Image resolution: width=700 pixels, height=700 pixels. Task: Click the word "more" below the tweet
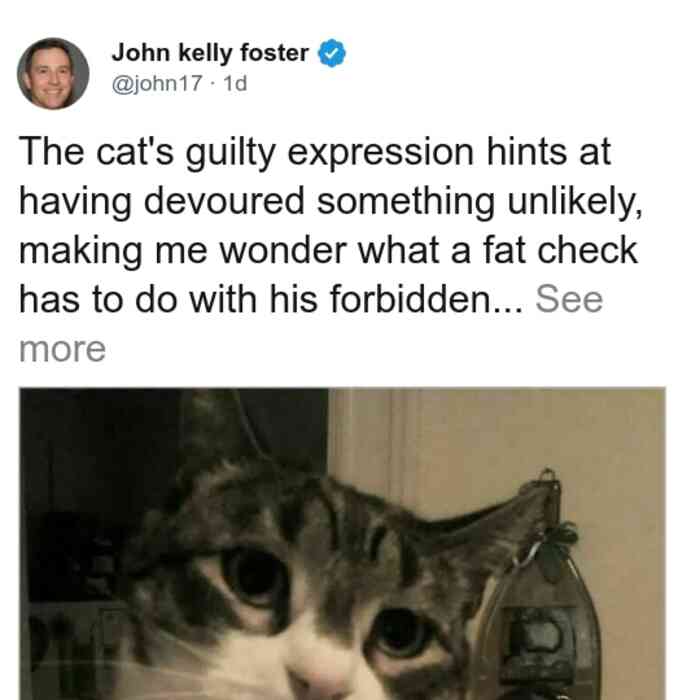(x=62, y=349)
